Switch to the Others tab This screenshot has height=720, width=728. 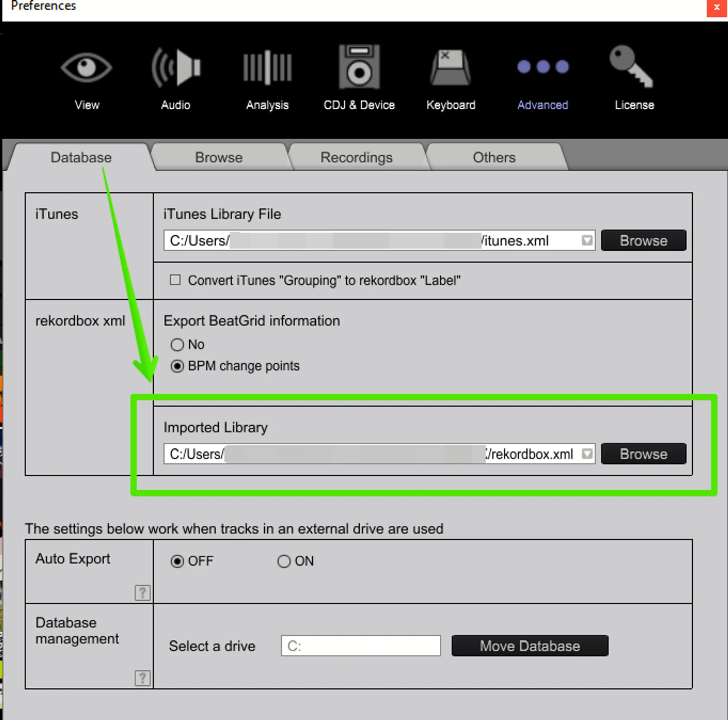coord(494,158)
